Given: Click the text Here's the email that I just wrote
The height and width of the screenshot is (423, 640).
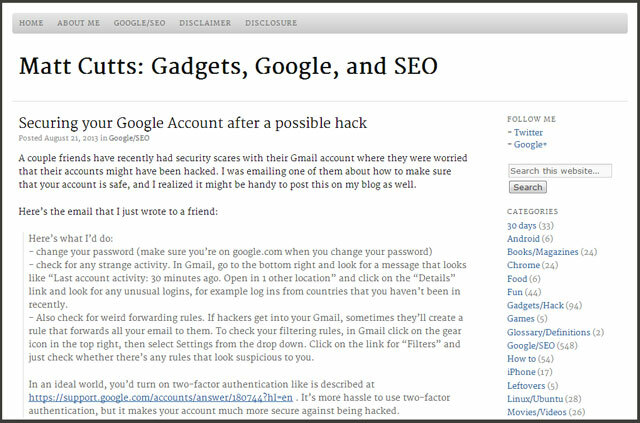Looking at the screenshot, I should click(x=118, y=212).
